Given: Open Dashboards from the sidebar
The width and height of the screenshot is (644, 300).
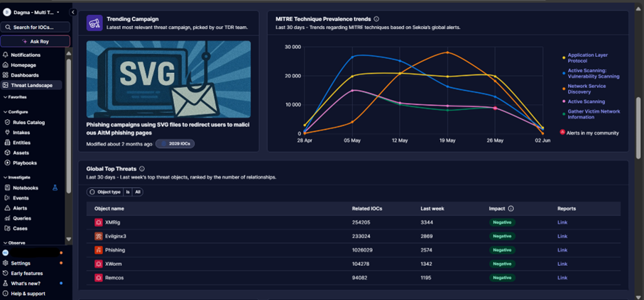Looking at the screenshot, I should coord(25,75).
